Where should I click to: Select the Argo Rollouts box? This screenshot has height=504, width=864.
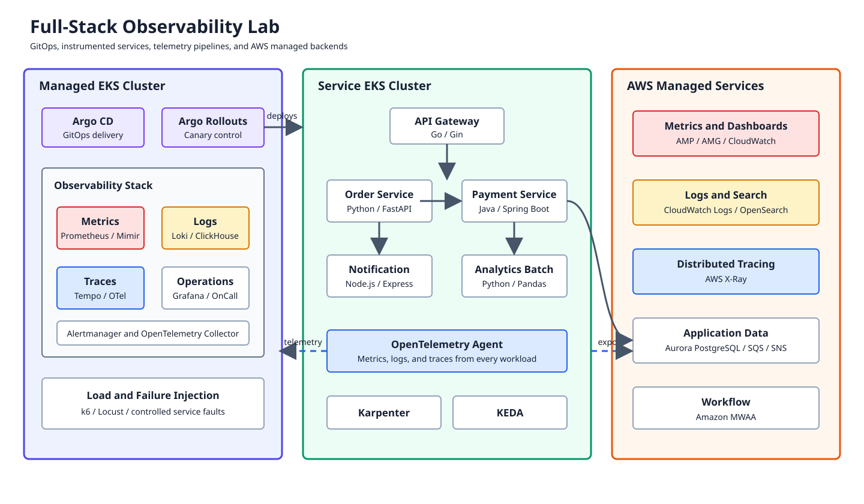click(x=213, y=127)
